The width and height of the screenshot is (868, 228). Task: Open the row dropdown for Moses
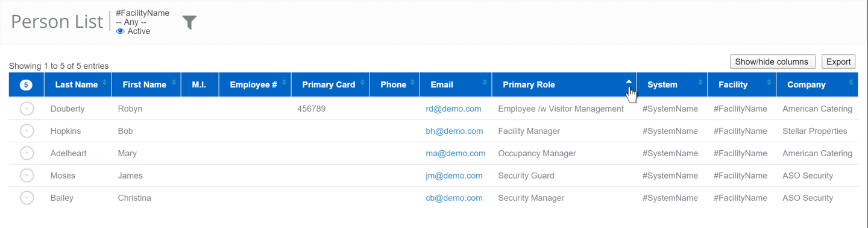click(27, 176)
